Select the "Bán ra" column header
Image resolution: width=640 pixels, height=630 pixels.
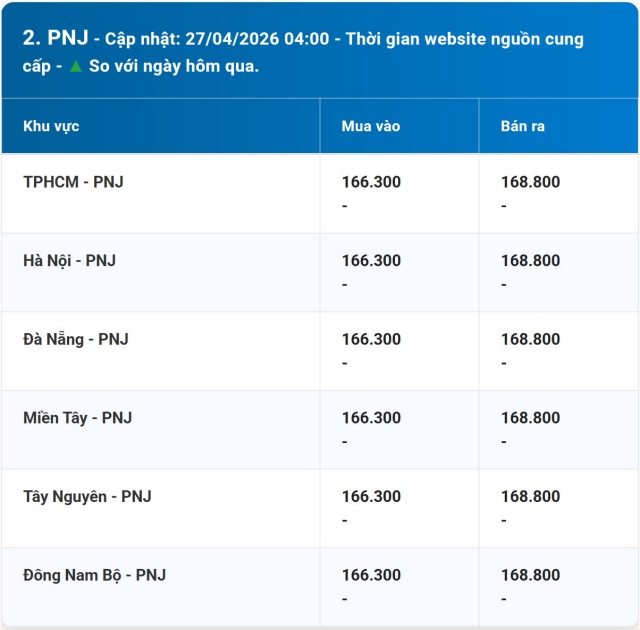522,127
